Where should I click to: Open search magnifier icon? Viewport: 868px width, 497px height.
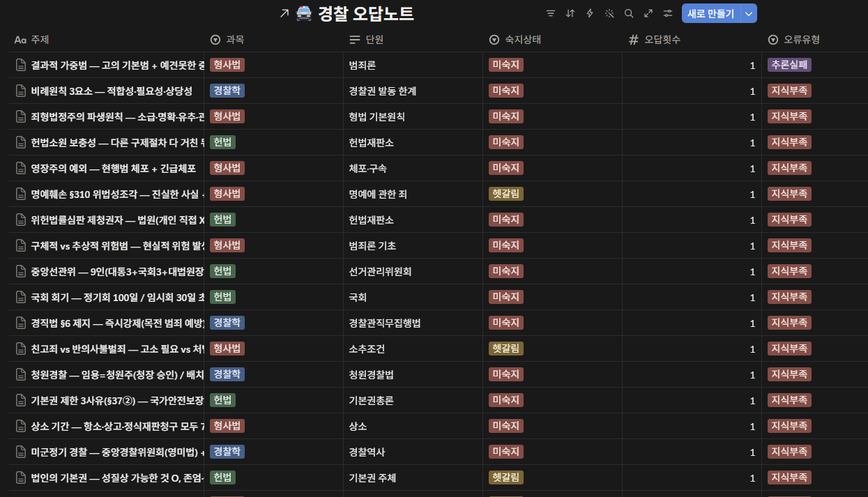(629, 13)
